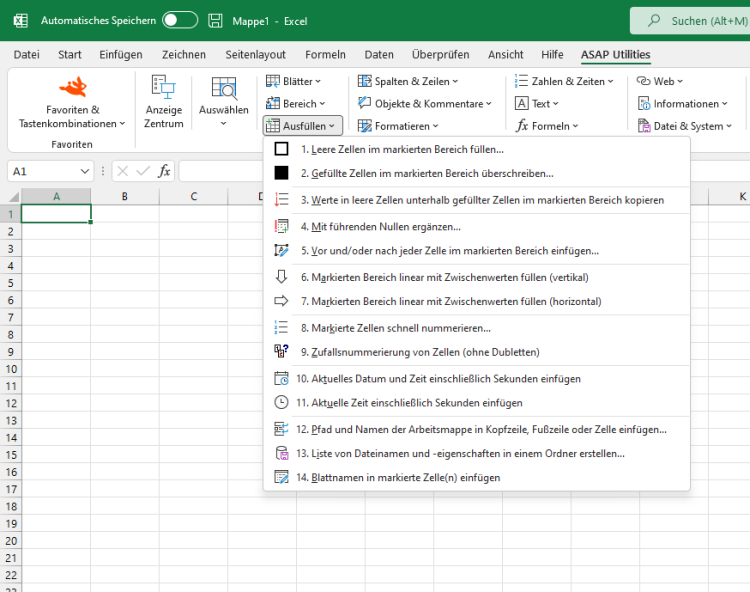Screen dimensions: 750x592
Task: Select cell A1 in the worksheet
Action: coord(56,214)
